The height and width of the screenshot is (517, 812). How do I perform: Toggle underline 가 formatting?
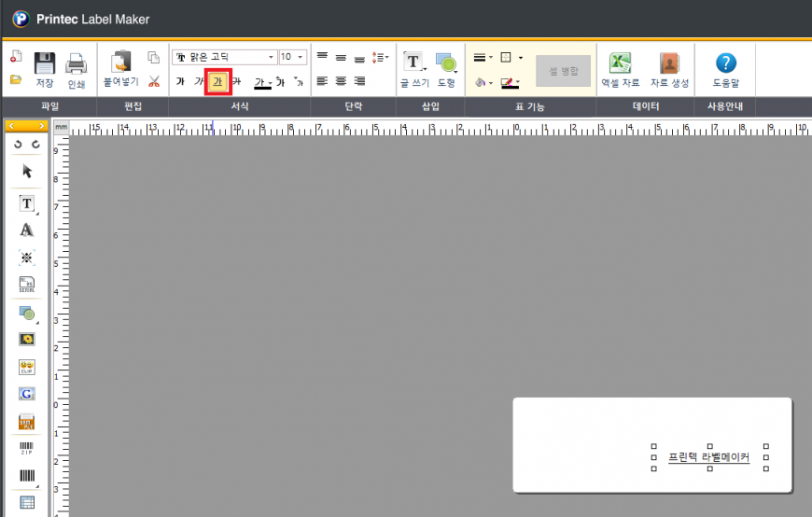(218, 82)
